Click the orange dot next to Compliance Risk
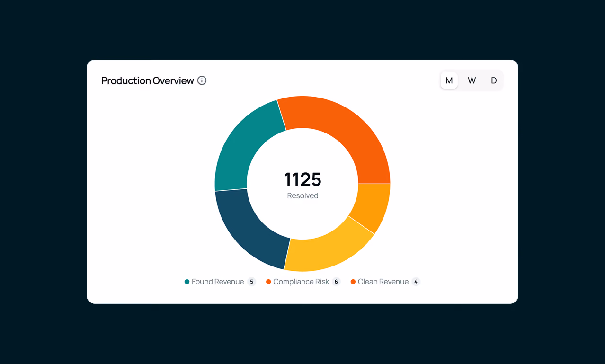Screen dimensions: 605x364 (x=268, y=282)
